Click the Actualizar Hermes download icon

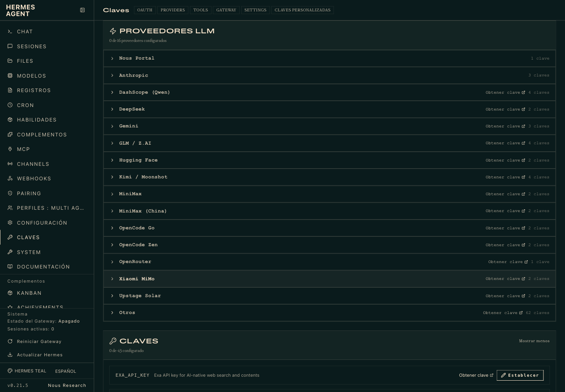(x=10, y=355)
